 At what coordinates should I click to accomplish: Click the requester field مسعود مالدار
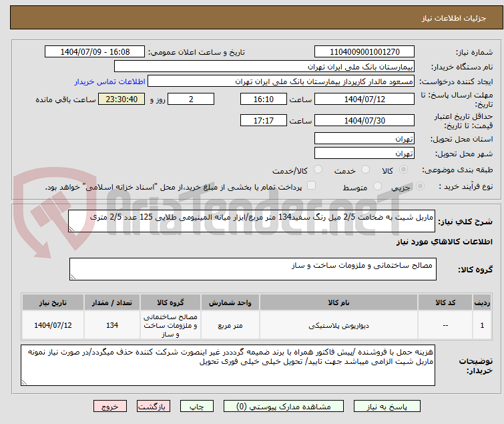[281, 81]
